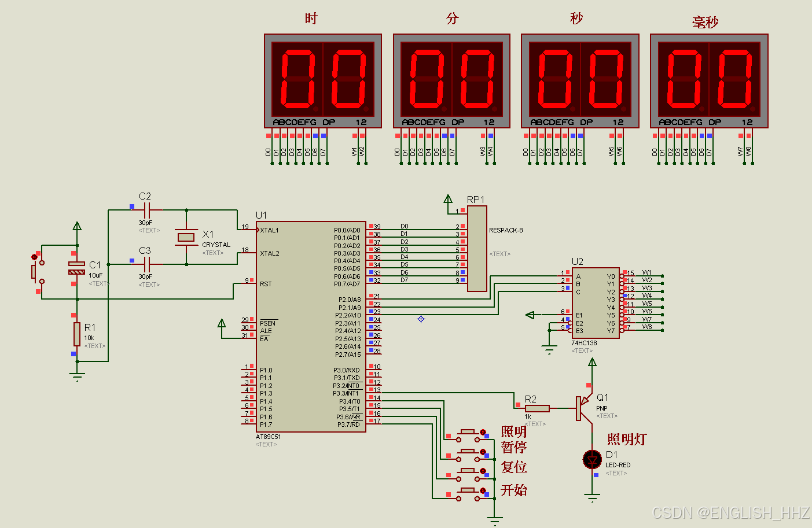812x528 pixels.
Task: Click the C3 capacitor symbol
Action: (x=147, y=264)
